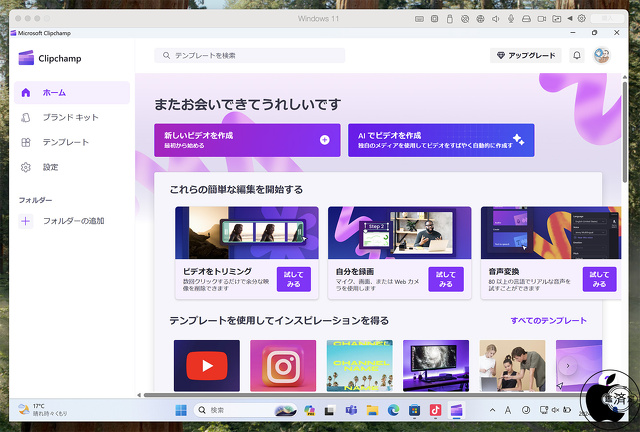Open Microsoft Teams in the taskbar
The height and width of the screenshot is (432, 640).
click(351, 410)
